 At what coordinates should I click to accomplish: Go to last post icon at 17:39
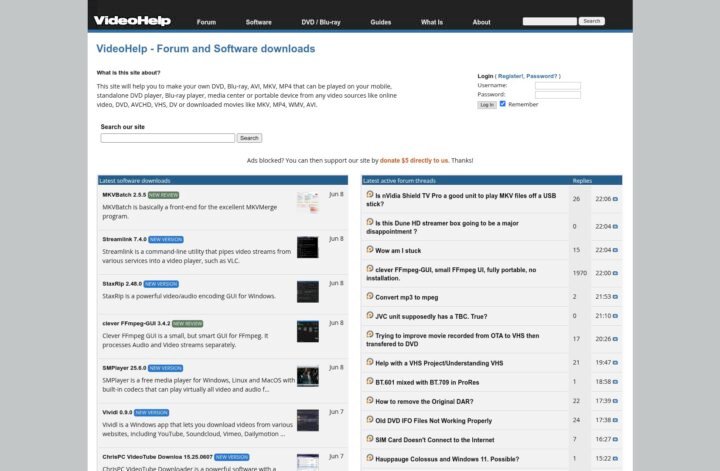click(x=615, y=401)
